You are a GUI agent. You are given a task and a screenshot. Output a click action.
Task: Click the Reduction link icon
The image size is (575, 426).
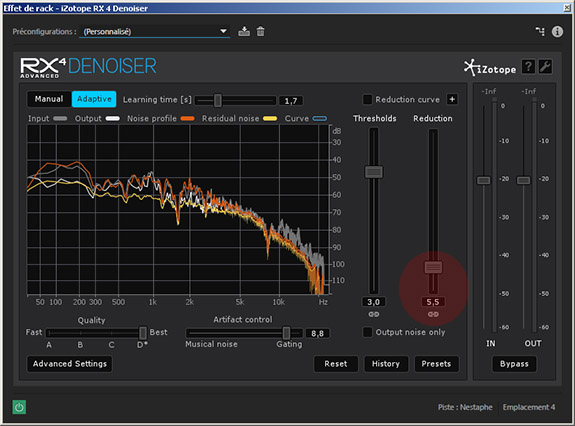click(x=433, y=314)
